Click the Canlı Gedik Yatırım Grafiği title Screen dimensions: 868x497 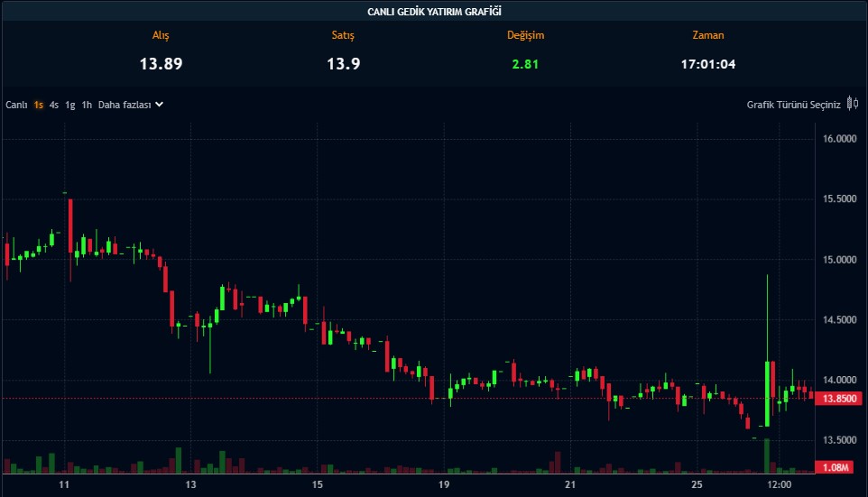point(434,11)
